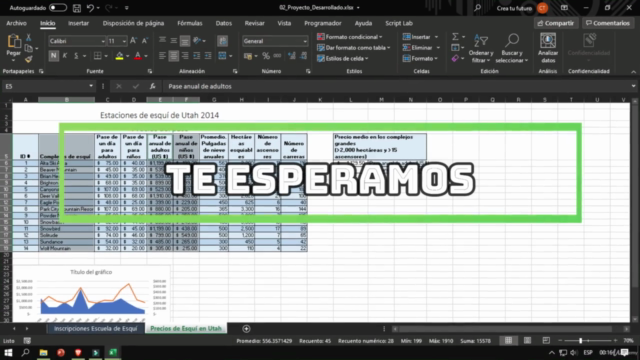Click the AutoSum sigma icon
The width and height of the screenshot is (640, 360).
coord(455,37)
